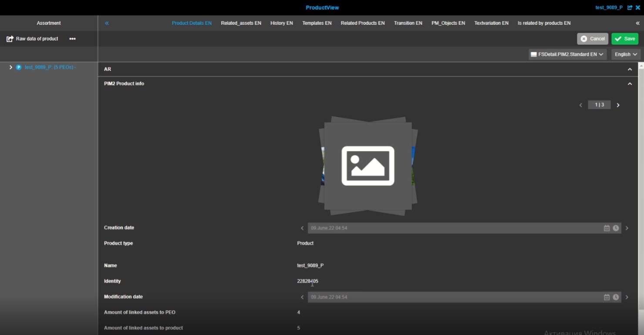Click the Cancel button
Screen dimensions: 644x335
coord(593,39)
